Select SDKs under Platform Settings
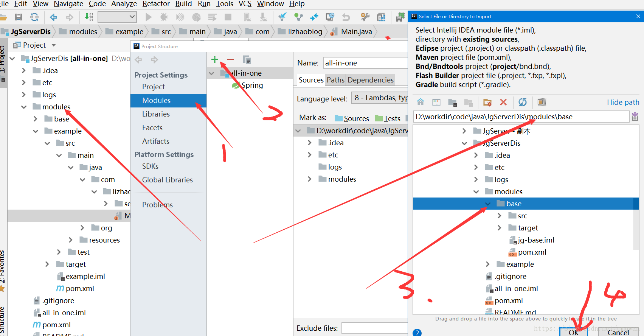This screenshot has width=644, height=336. (151, 166)
